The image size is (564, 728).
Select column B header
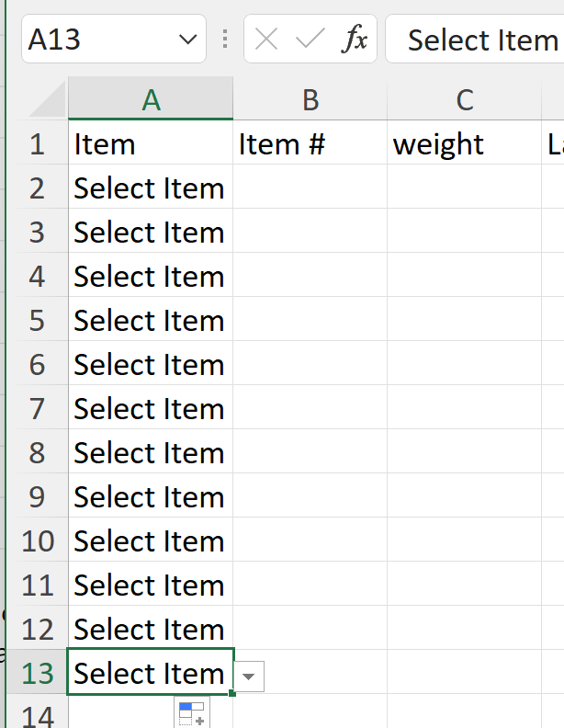pyautogui.click(x=310, y=99)
